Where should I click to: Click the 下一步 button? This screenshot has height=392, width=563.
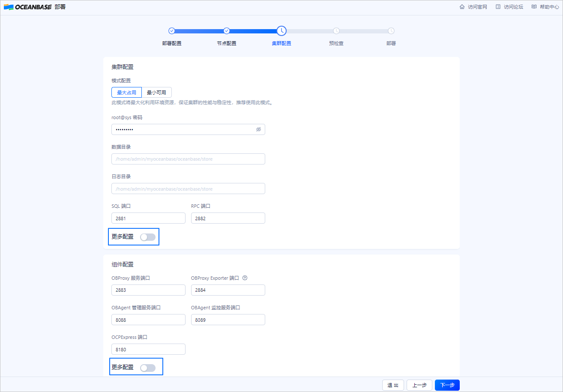point(447,385)
